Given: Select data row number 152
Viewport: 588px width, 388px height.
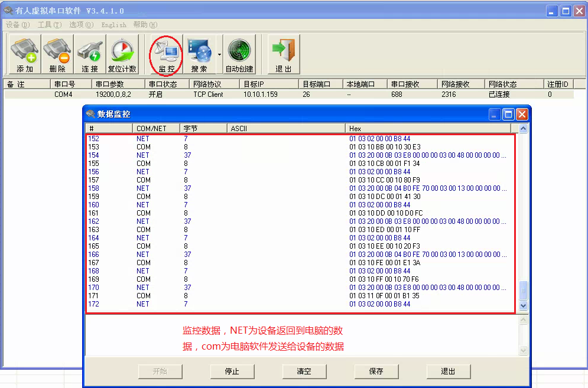Looking at the screenshot, I should 300,139.
